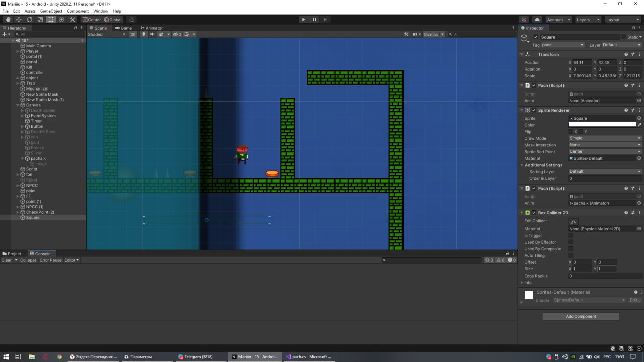Toggle 2D view mode
This screenshot has width=644, height=362.
coord(133,34)
